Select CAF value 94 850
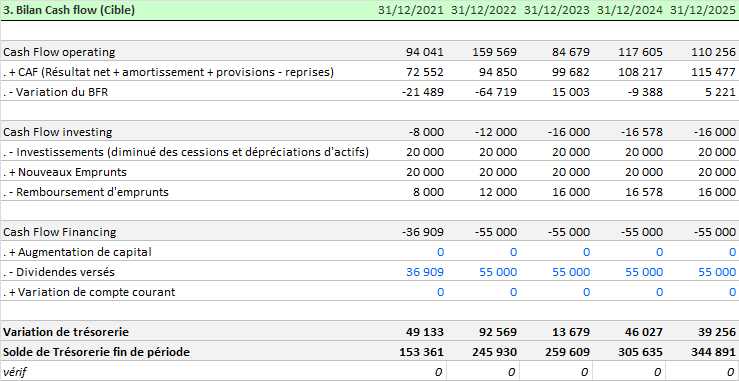 click(498, 72)
